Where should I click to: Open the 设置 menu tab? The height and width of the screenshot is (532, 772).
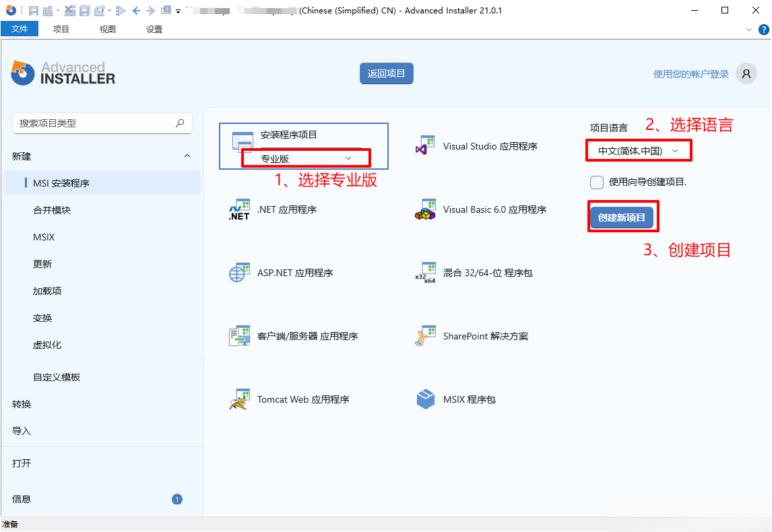[154, 29]
